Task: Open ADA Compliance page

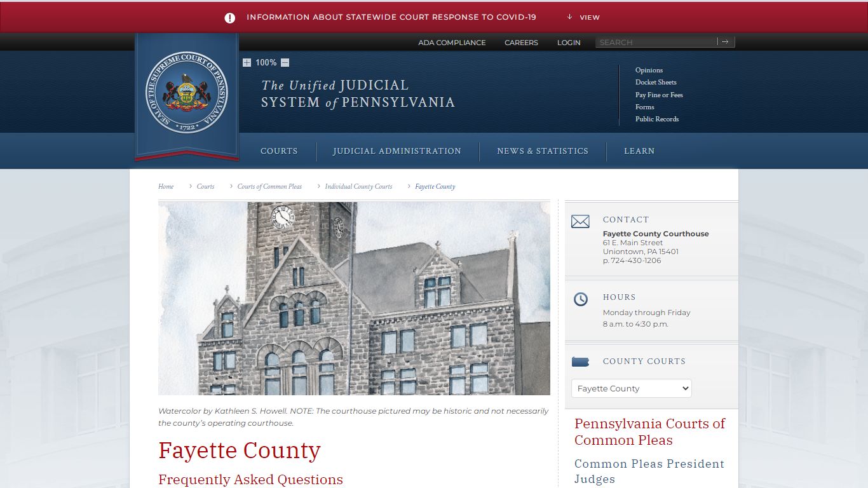Action: (x=452, y=43)
